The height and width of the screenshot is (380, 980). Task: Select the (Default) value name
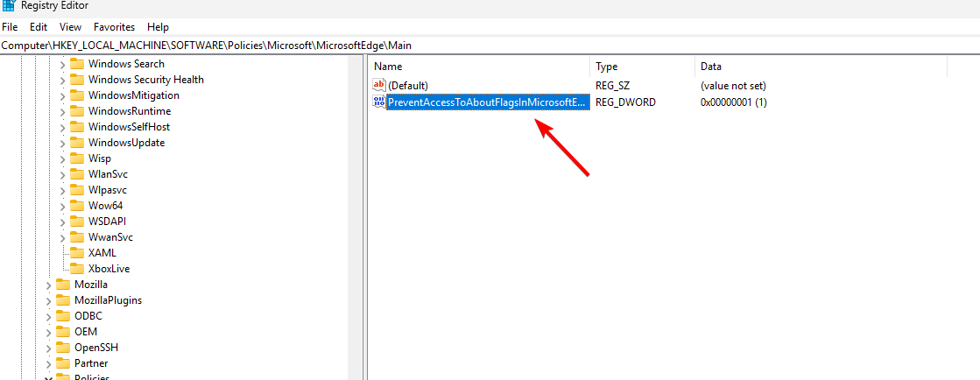coord(408,86)
